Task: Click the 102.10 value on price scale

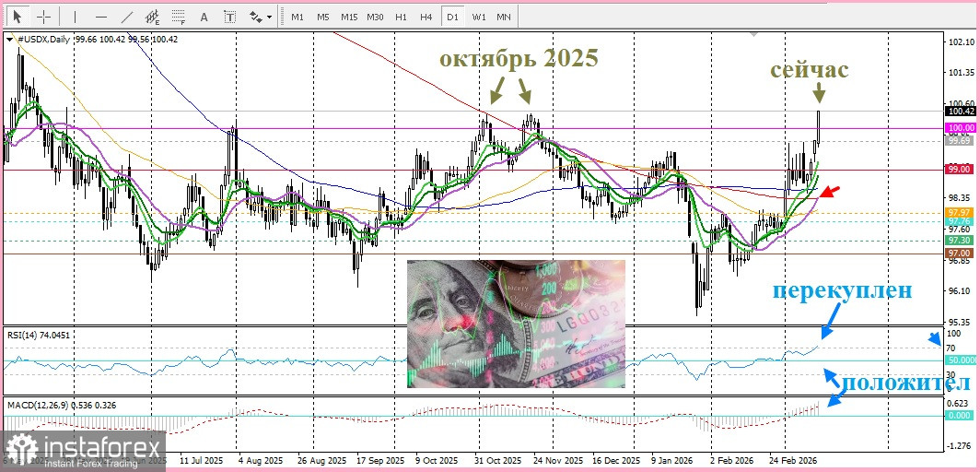Action: pos(962,41)
